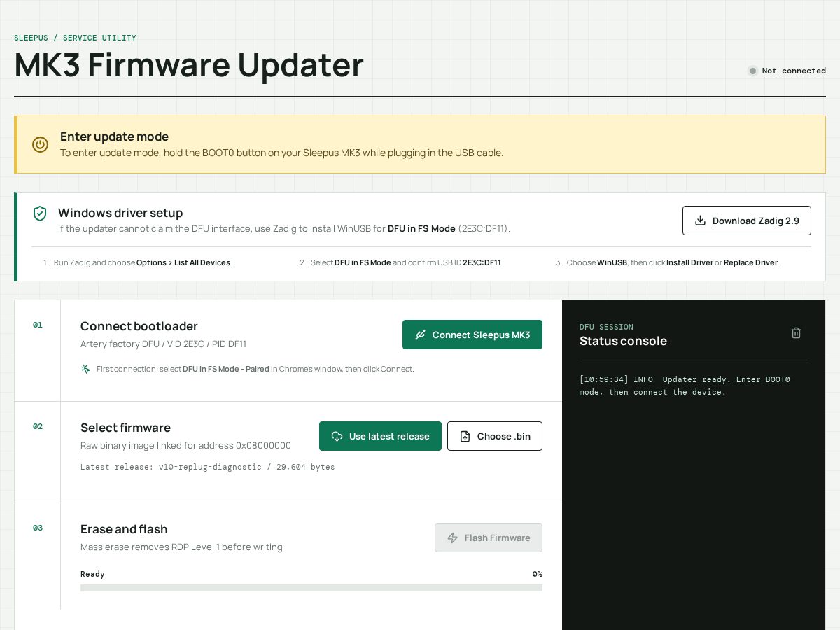Click the trash icon in Status console
This screenshot has width=840, height=630.
pyautogui.click(x=796, y=333)
